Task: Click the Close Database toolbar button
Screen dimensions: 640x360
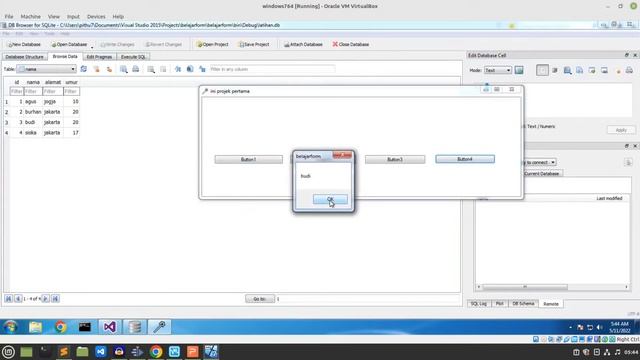Action: tap(351, 44)
